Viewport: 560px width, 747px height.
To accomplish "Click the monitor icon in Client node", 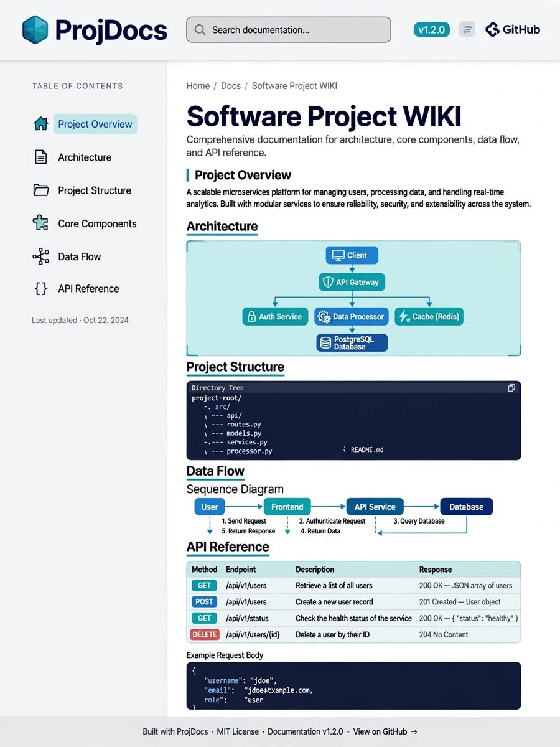I will [338, 255].
